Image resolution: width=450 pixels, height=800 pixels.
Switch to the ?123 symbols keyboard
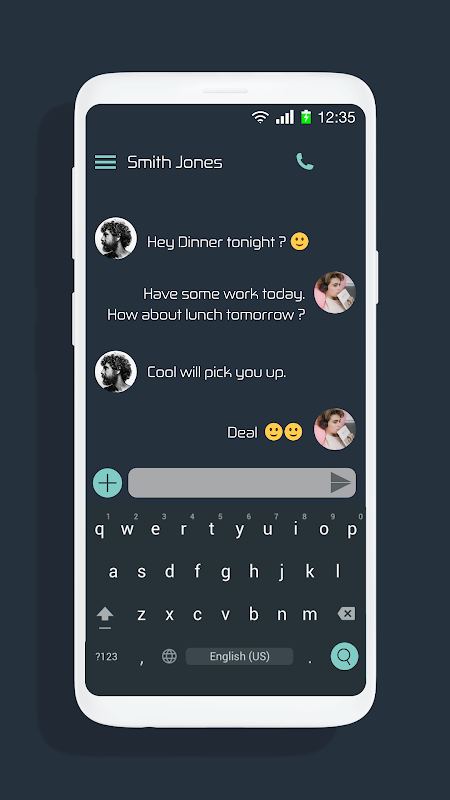106,657
